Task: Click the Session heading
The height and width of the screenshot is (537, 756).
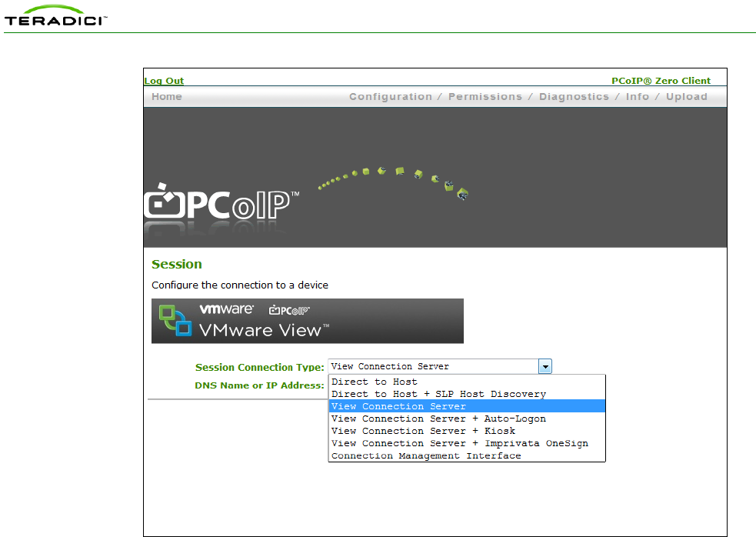Action: (176, 265)
